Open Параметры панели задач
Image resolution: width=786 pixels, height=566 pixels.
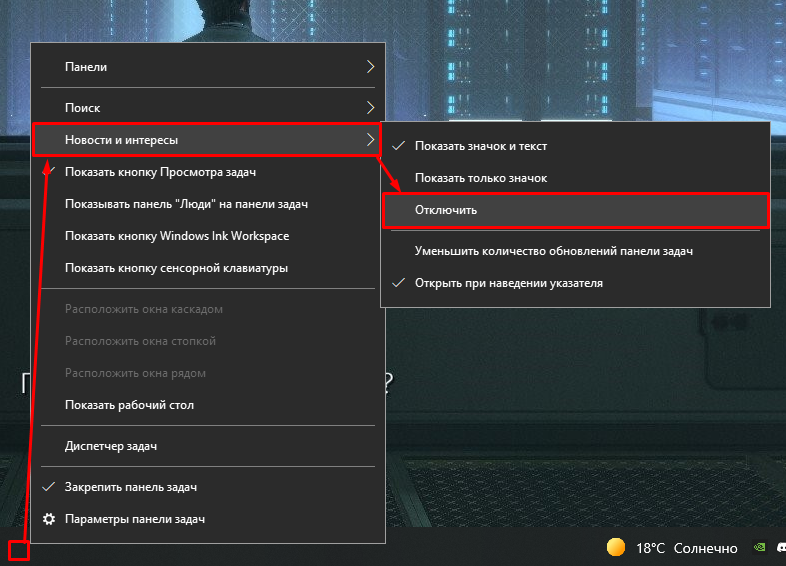click(x=208, y=519)
